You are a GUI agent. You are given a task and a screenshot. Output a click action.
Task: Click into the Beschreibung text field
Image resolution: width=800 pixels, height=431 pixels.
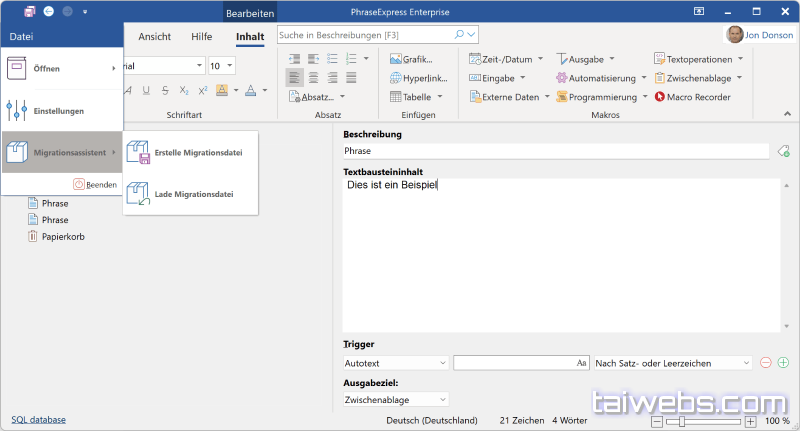coord(555,151)
